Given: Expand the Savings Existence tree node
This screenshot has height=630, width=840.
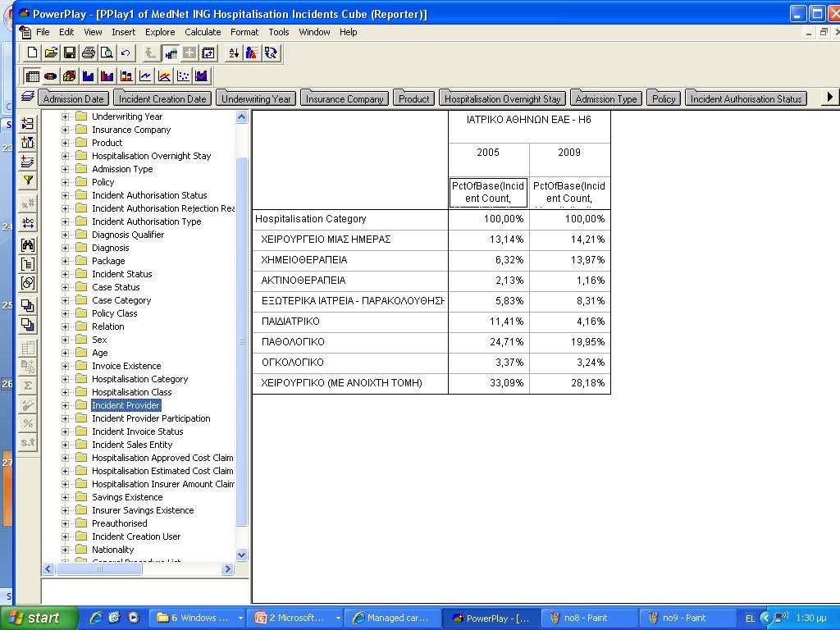Looking at the screenshot, I should (65, 497).
